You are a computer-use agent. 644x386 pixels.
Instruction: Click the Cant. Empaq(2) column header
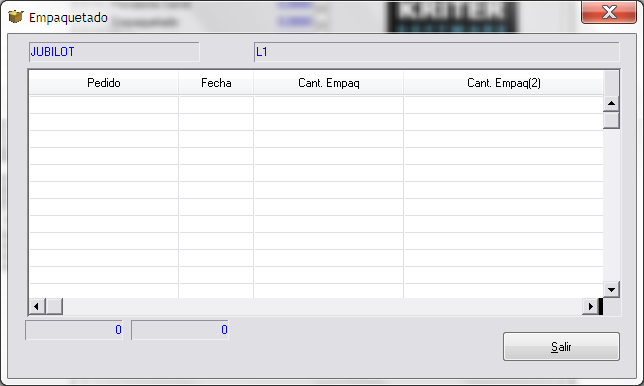tap(504, 83)
